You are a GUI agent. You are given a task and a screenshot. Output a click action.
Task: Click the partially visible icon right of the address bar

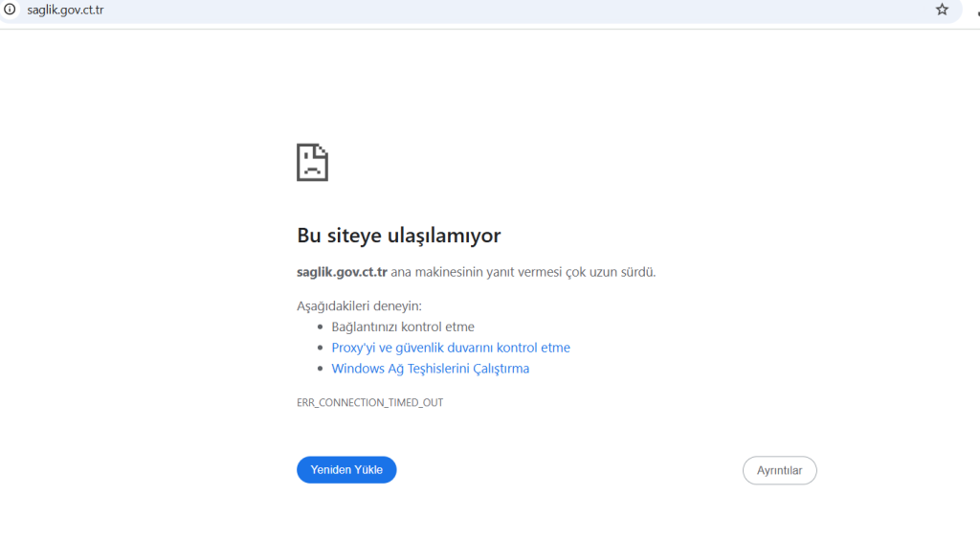click(x=975, y=11)
